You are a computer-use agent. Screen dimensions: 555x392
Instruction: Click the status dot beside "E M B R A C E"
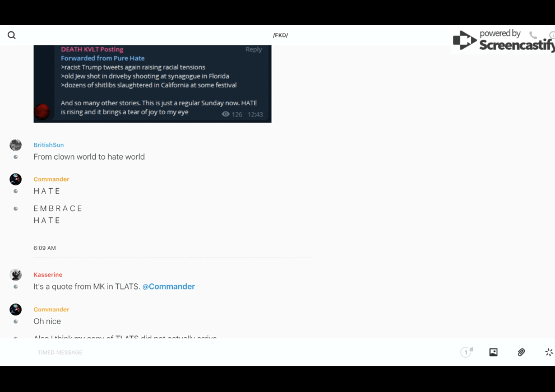point(16,208)
